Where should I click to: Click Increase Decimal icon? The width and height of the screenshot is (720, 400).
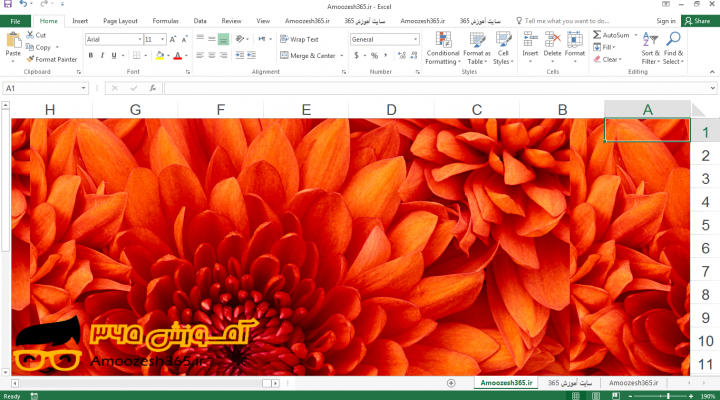[x=402, y=56]
